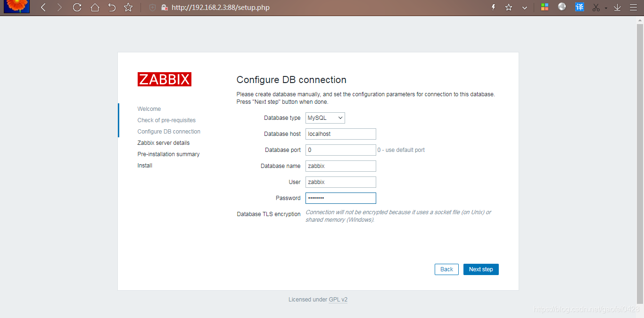Open the Database type MySQL dropdown

[x=325, y=118]
